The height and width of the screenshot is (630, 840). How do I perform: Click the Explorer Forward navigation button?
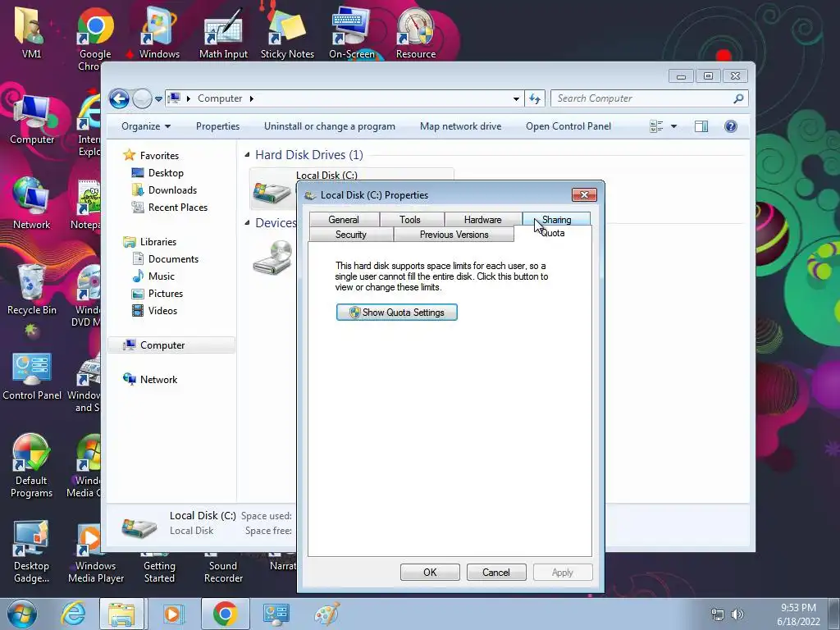142,98
